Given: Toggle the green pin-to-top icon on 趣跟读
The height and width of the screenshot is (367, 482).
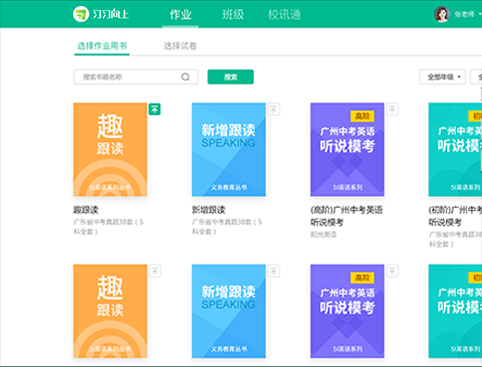Looking at the screenshot, I should tap(155, 109).
